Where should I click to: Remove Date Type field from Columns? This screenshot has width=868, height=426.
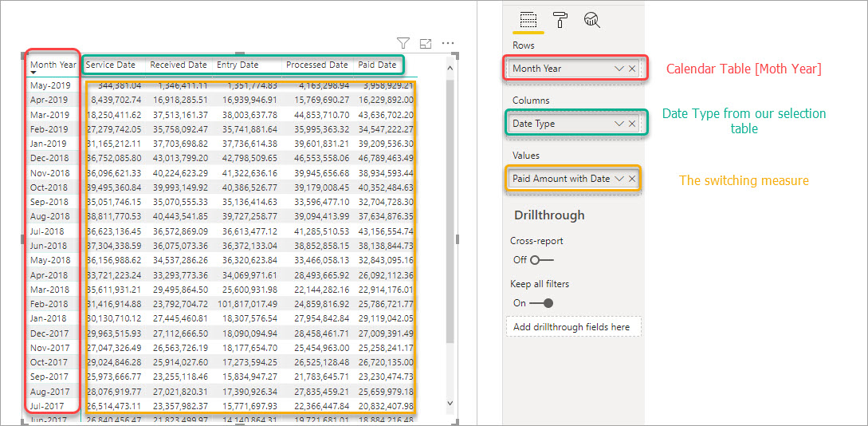pyautogui.click(x=632, y=124)
